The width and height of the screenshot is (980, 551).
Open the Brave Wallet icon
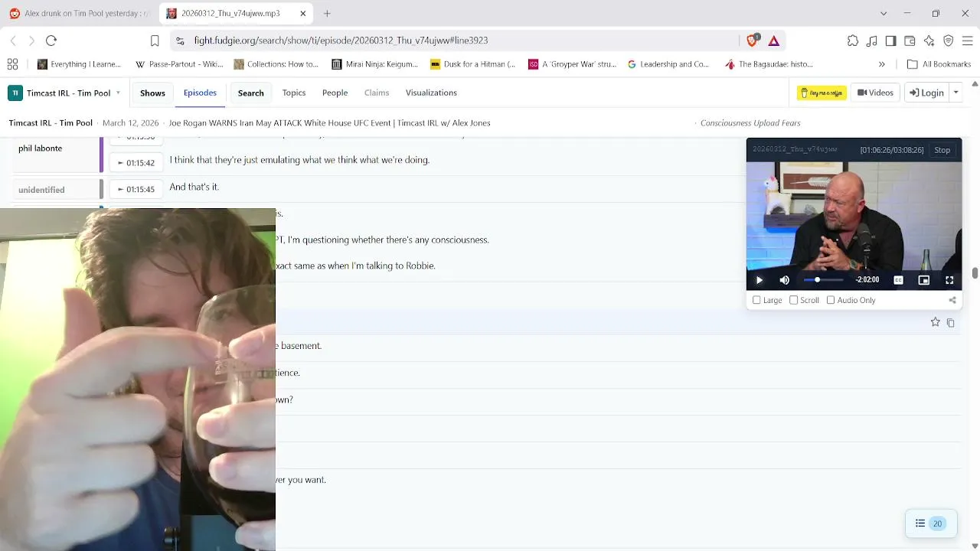(910, 41)
